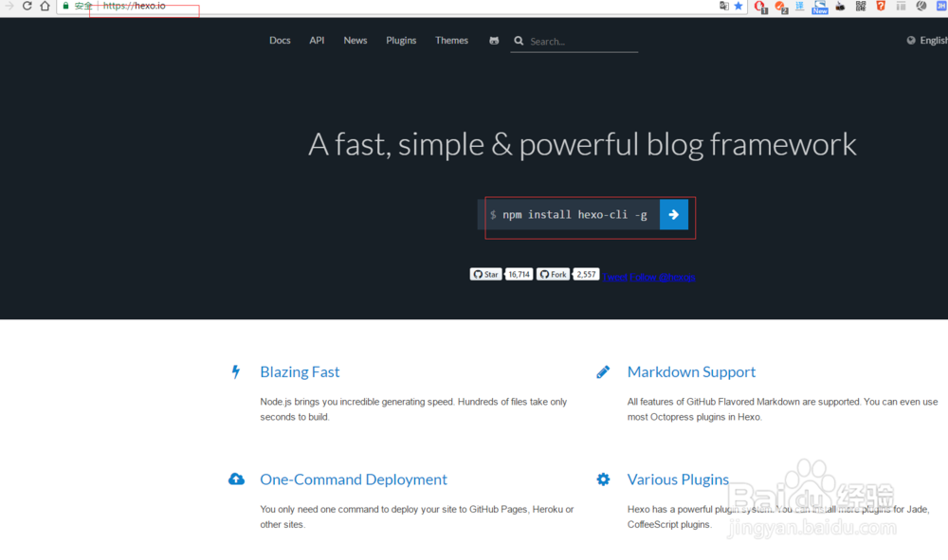The height and width of the screenshot is (560, 948).
Task: Open the translate page icon in address bar
Action: (x=723, y=6)
